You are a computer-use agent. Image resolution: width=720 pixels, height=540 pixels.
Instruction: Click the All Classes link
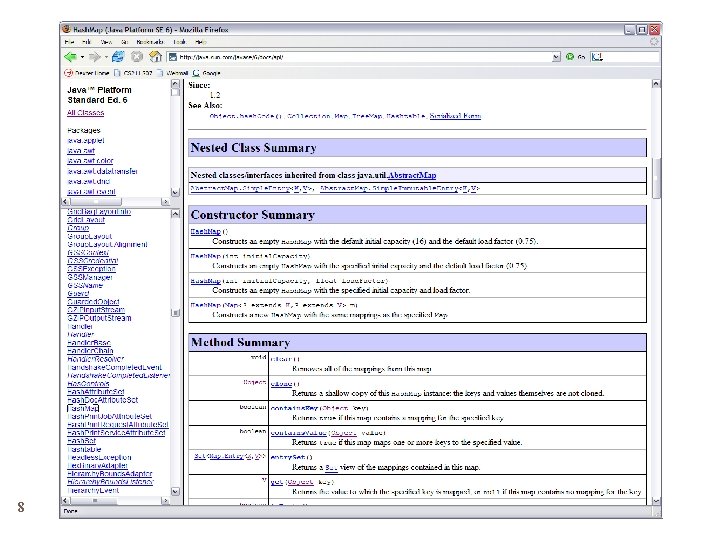pos(84,113)
